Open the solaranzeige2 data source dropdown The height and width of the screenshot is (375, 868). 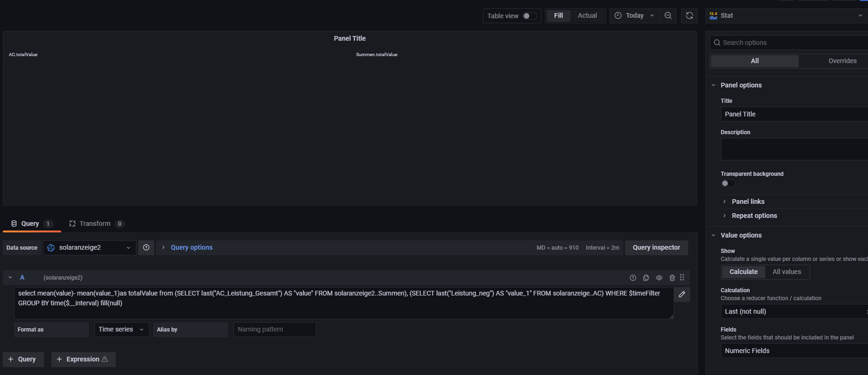(x=90, y=247)
